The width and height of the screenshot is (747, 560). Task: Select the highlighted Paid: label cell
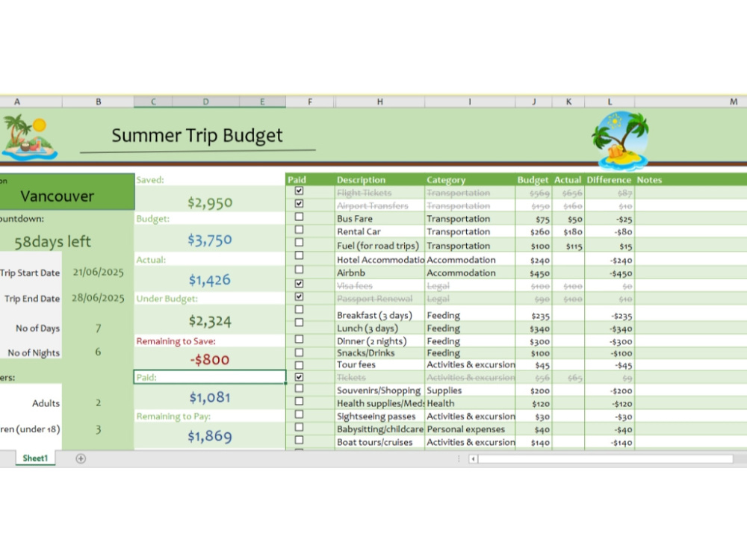pos(210,377)
